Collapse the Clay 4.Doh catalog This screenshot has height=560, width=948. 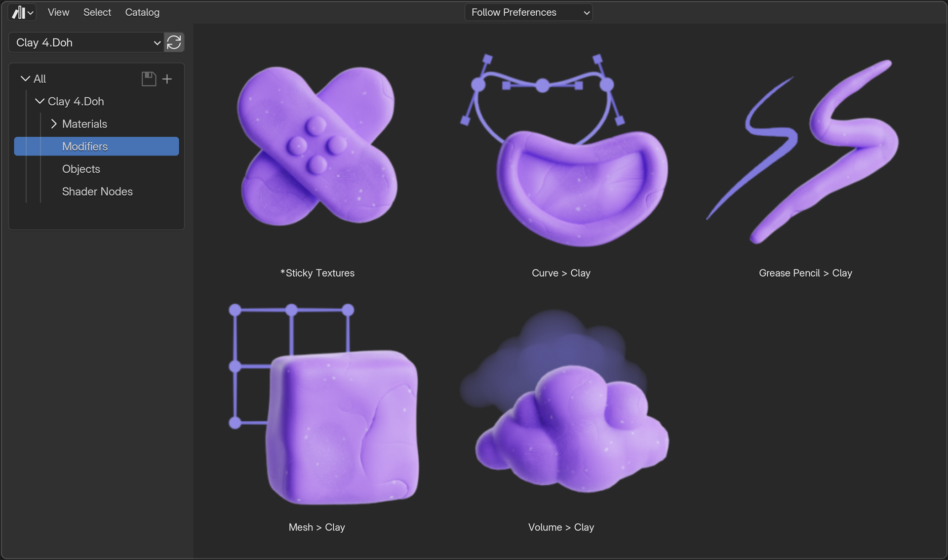coord(39,101)
